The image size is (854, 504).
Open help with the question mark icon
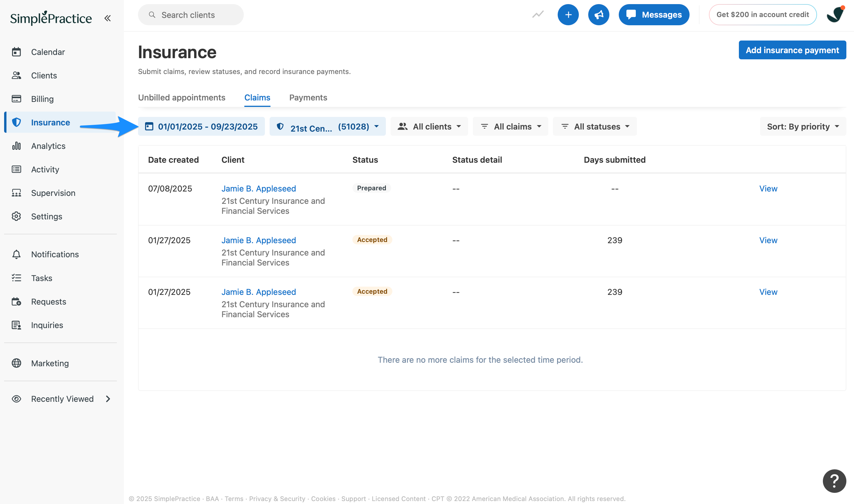pyautogui.click(x=834, y=481)
